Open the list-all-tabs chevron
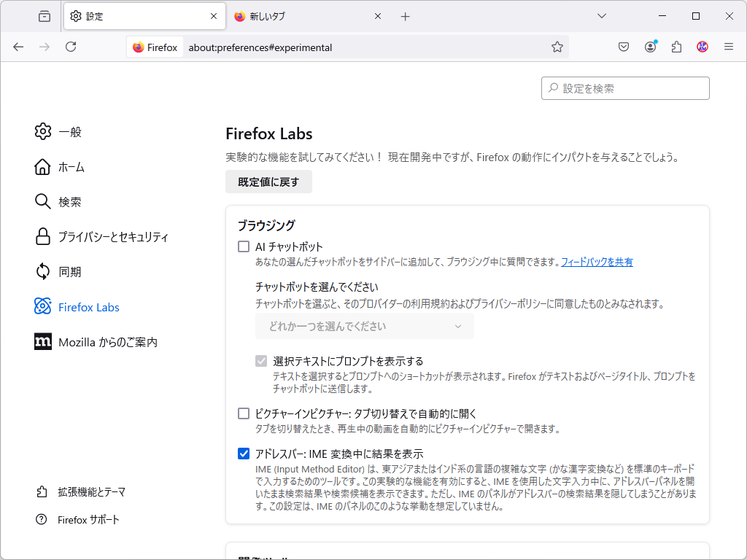This screenshot has width=747, height=560. pos(600,15)
